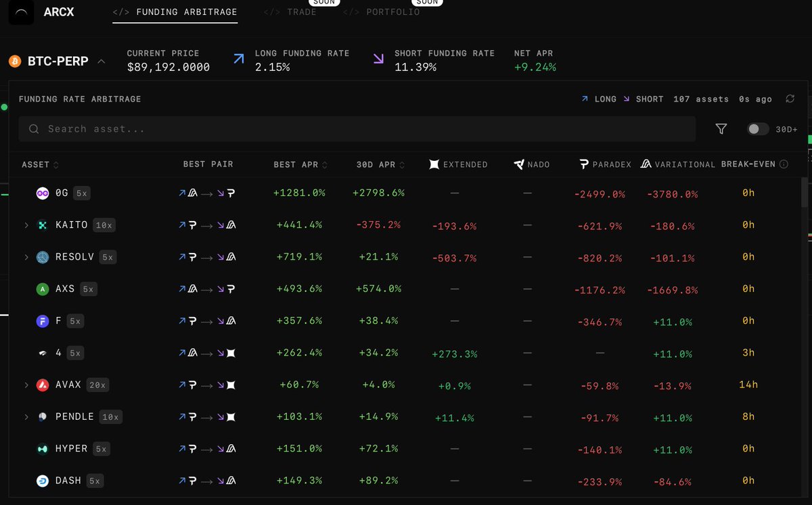Click the BREAK-EVEN info icon
The image size is (812, 505).
pos(784,164)
